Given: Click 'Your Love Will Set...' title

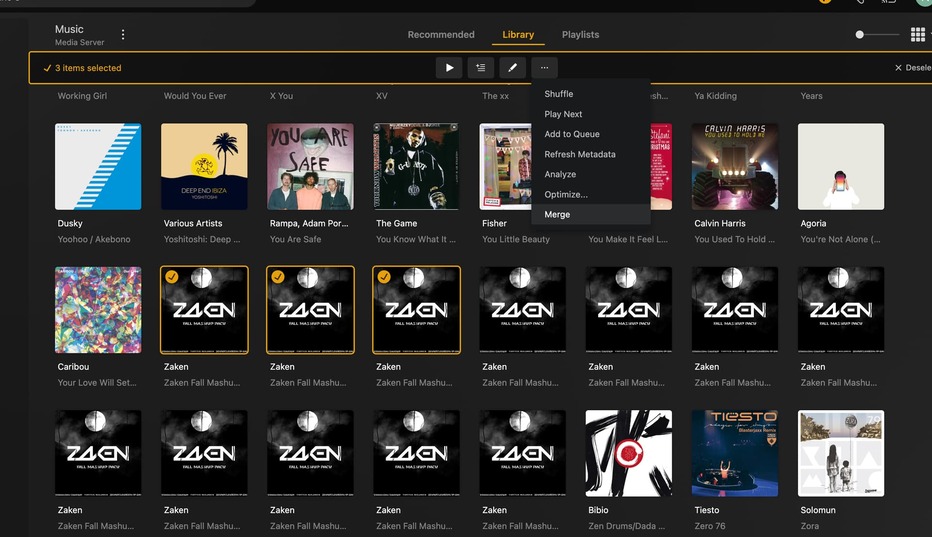Looking at the screenshot, I should pyautogui.click(x=97, y=383).
